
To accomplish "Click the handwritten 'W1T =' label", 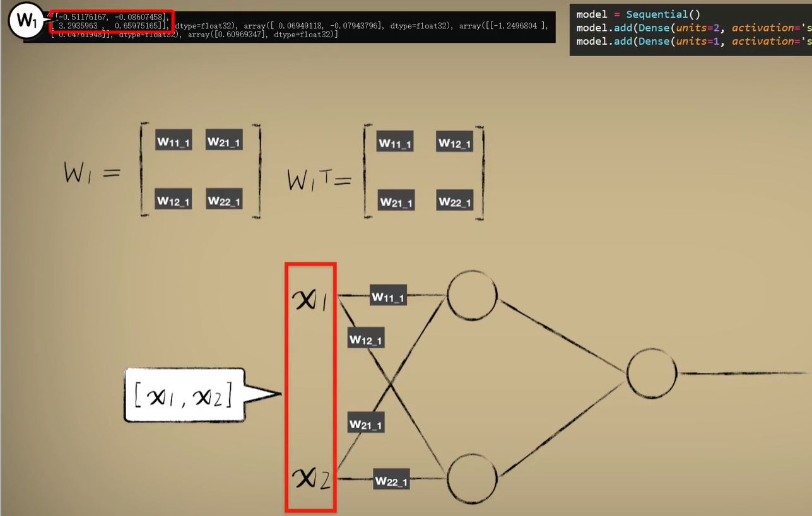I will pos(319,180).
